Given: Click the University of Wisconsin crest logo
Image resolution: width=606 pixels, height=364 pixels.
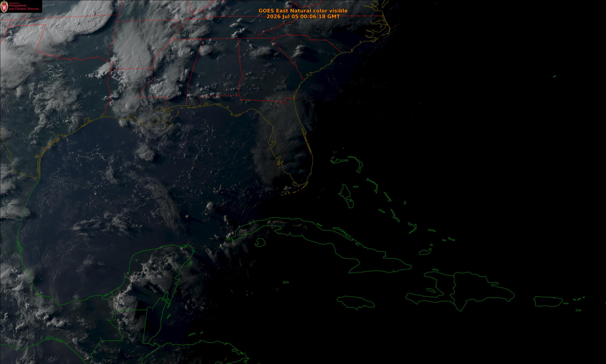Looking at the screenshot, I should [4, 6].
